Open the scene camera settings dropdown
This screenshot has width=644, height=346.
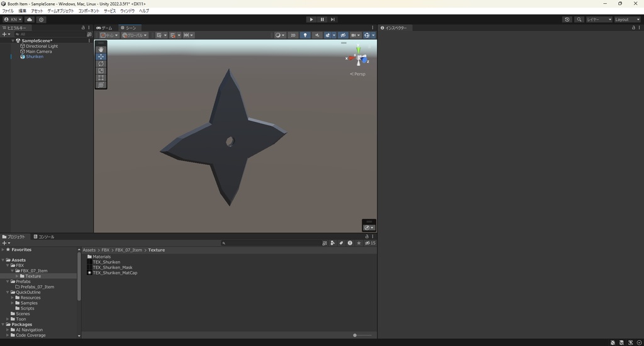[x=356, y=35]
